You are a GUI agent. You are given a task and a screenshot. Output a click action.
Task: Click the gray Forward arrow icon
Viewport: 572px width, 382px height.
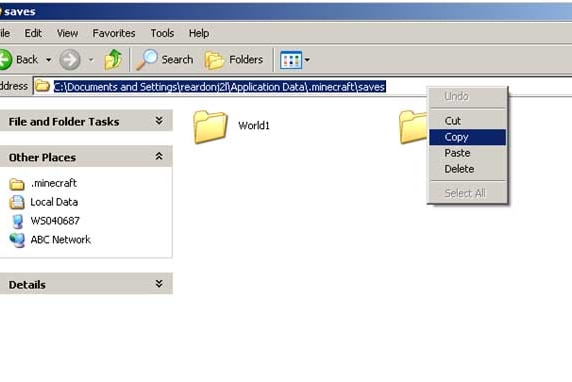(x=70, y=59)
